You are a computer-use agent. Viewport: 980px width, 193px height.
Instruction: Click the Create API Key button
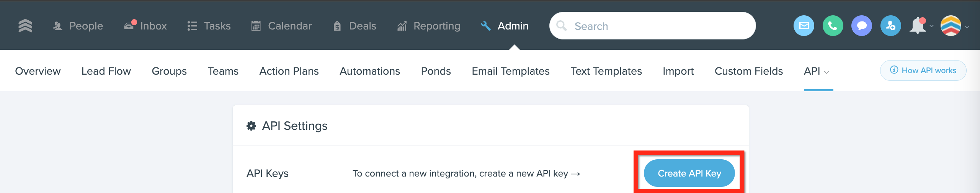click(x=689, y=173)
